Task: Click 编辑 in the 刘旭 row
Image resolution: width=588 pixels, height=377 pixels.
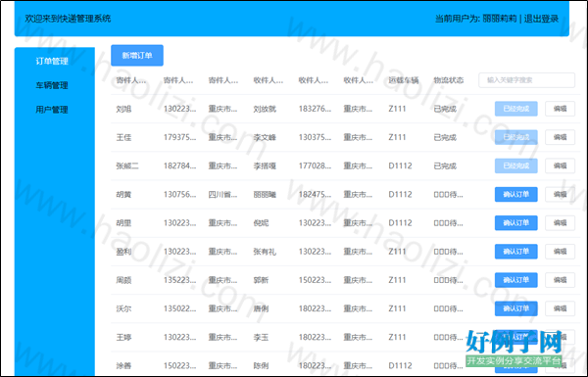Action: 560,109
